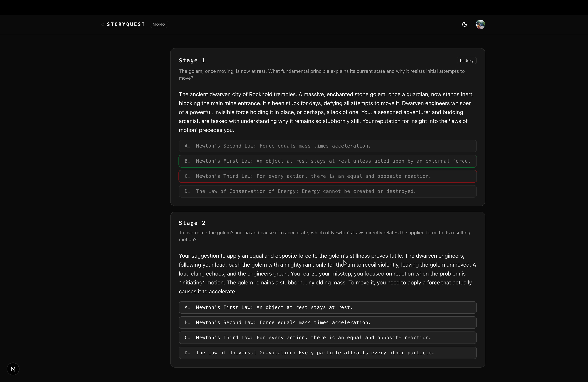Screen dimensions: 588x382
Task: Click red-outlined Stage 1 option C
Action: pos(327,176)
